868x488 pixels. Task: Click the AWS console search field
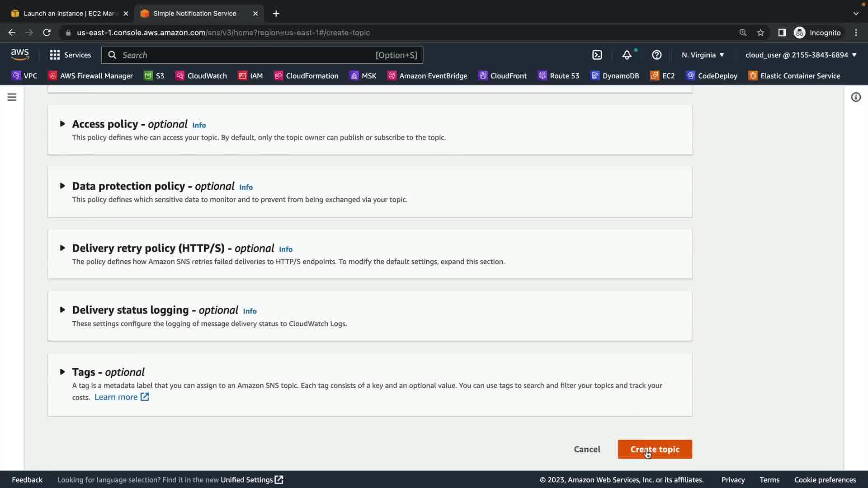[x=244, y=55]
